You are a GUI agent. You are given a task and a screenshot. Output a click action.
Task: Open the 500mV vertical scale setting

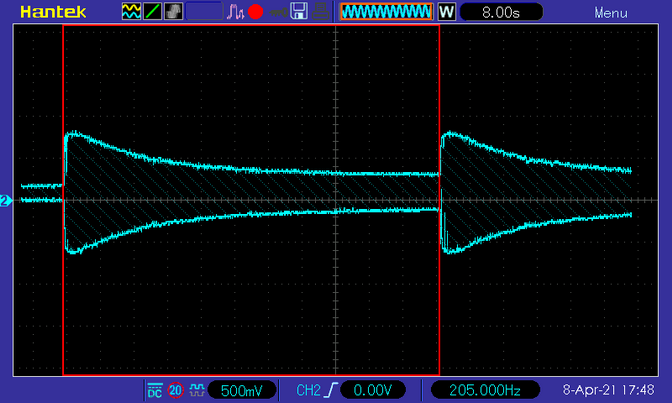click(x=242, y=390)
